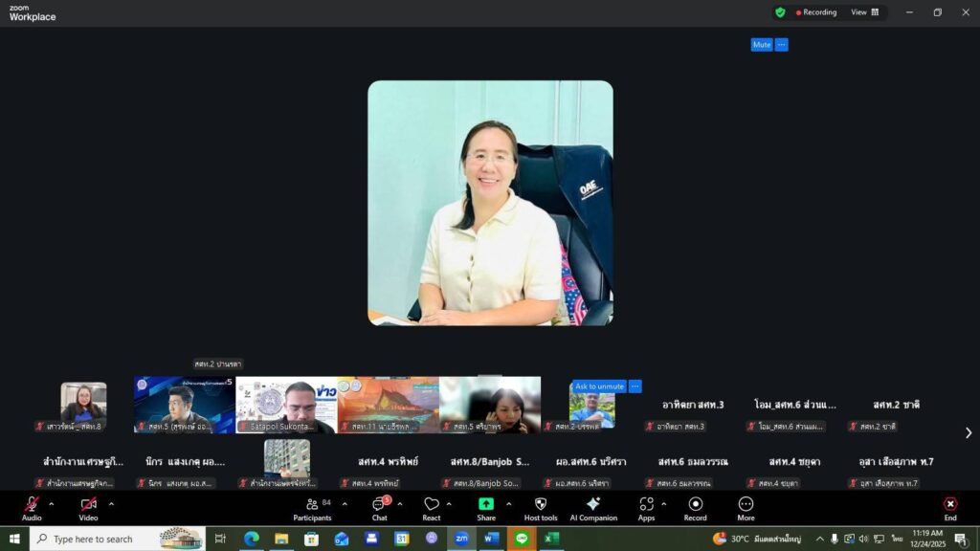980x551 pixels.
Task: Open Excel from the Windows taskbar
Action: coord(551,539)
